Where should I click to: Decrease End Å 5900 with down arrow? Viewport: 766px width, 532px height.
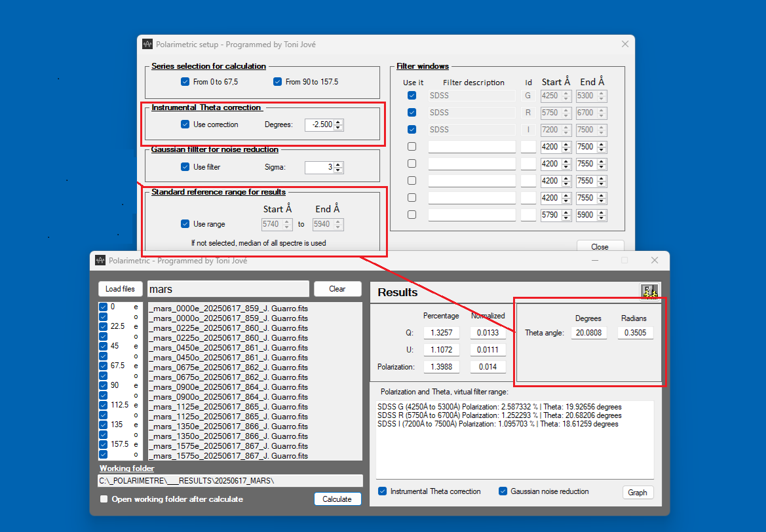(x=602, y=218)
